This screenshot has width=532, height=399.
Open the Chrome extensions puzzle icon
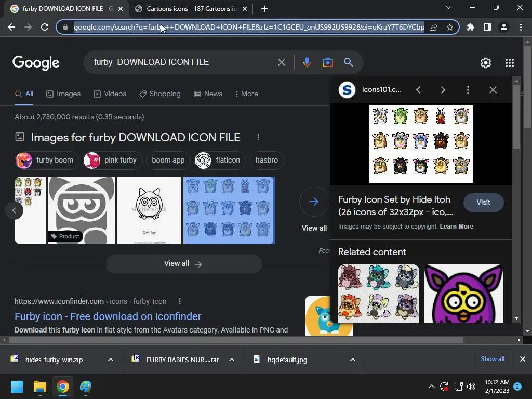point(471,27)
